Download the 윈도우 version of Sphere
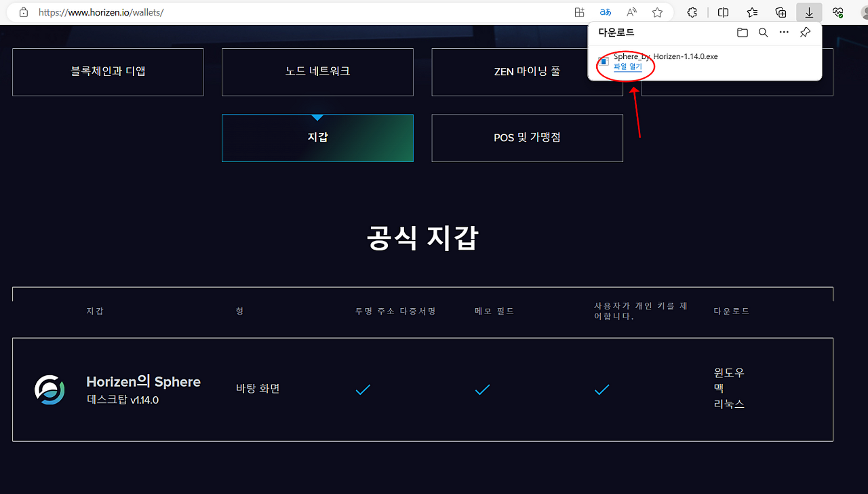Viewport: 868px width, 494px height. (x=728, y=372)
